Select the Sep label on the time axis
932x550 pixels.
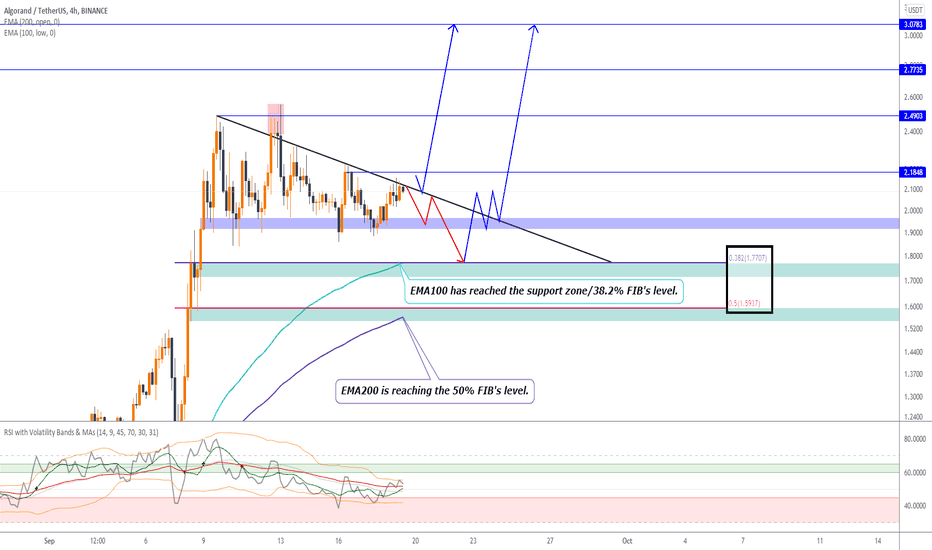pyautogui.click(x=49, y=540)
